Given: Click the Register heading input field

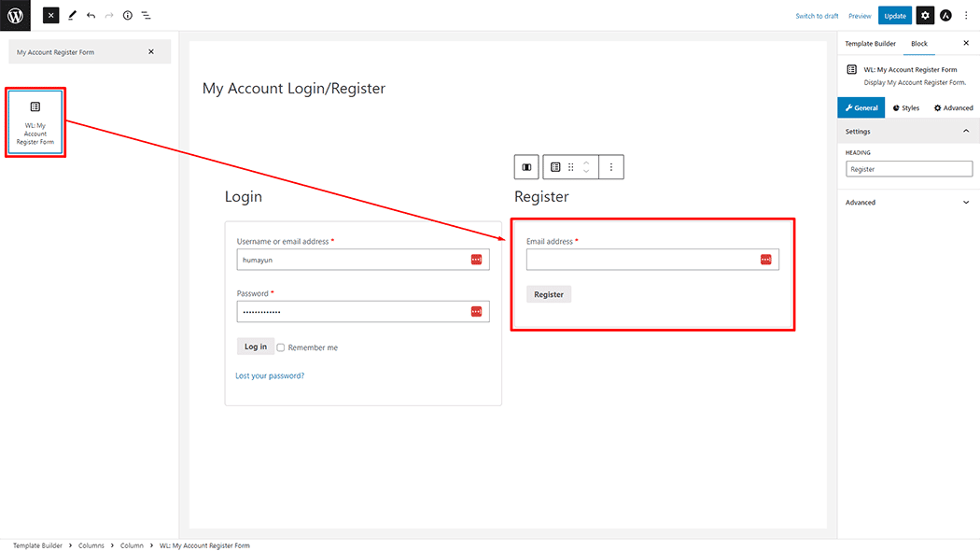Looking at the screenshot, I should [908, 168].
